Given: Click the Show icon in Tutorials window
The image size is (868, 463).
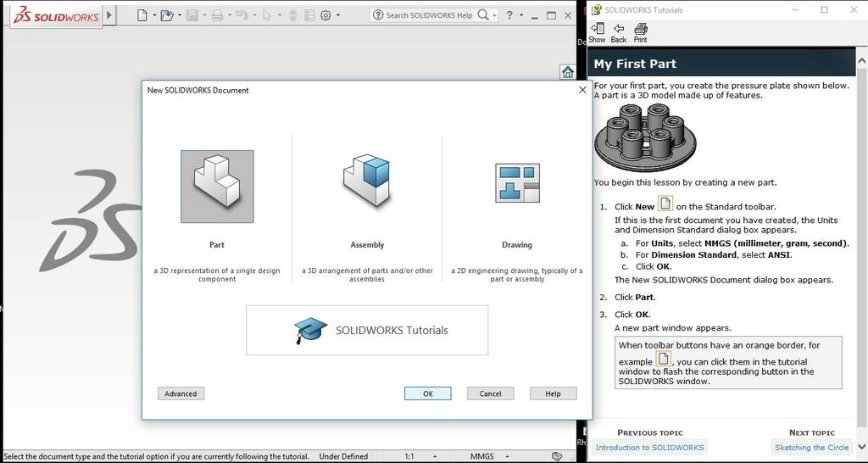Looking at the screenshot, I should tap(597, 33).
